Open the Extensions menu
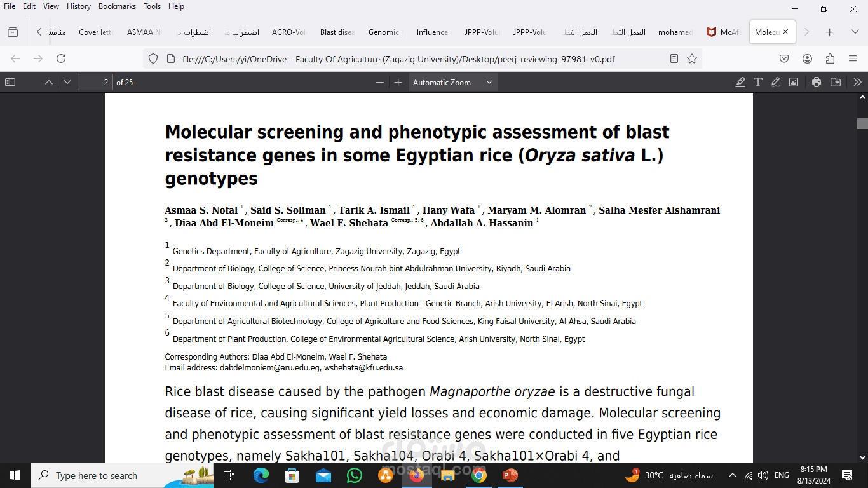 tap(830, 58)
